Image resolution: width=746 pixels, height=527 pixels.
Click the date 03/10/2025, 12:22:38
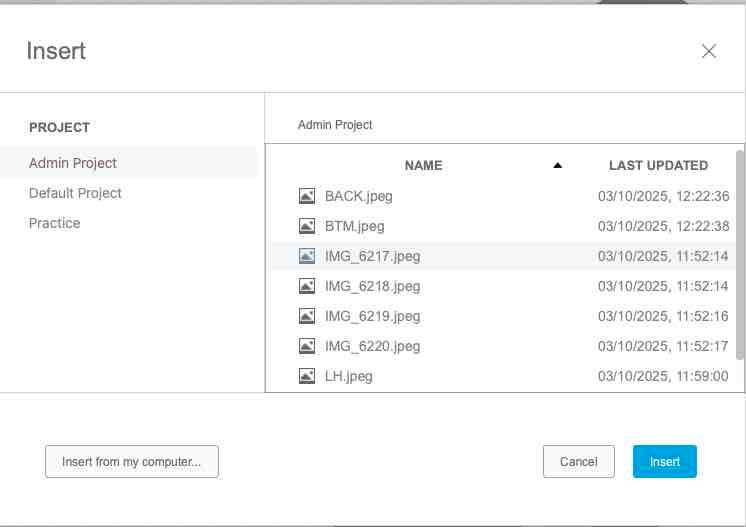point(663,226)
